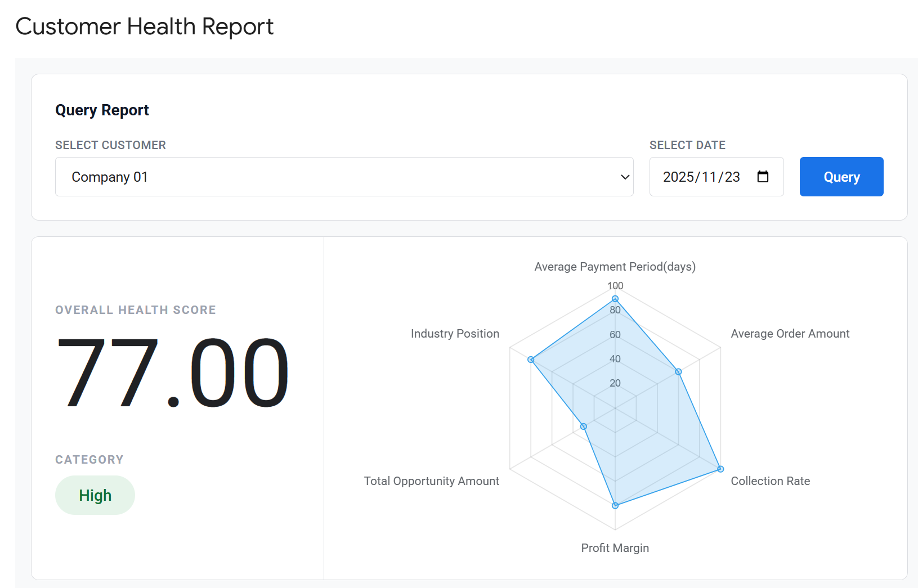Click the Average Order Amount data point
Image resolution: width=918 pixels, height=588 pixels.
point(678,371)
